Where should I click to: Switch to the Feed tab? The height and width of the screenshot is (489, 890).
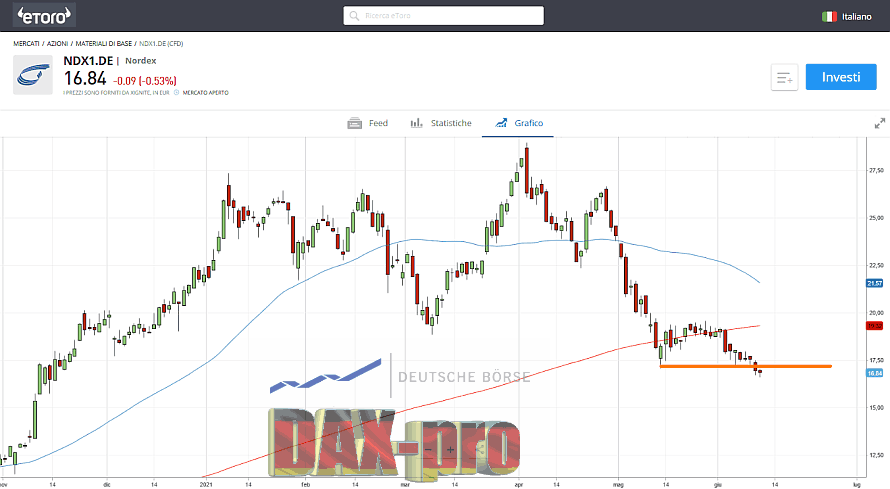click(x=368, y=123)
